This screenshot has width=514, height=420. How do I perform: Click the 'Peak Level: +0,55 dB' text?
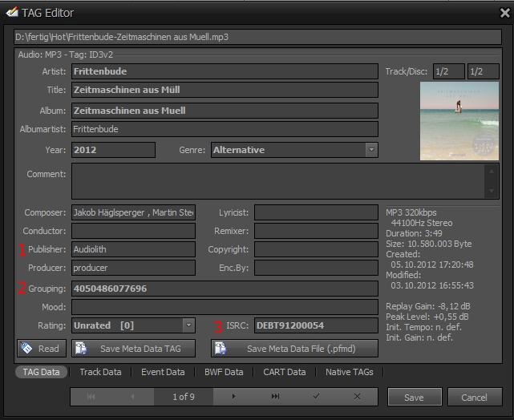point(427,317)
